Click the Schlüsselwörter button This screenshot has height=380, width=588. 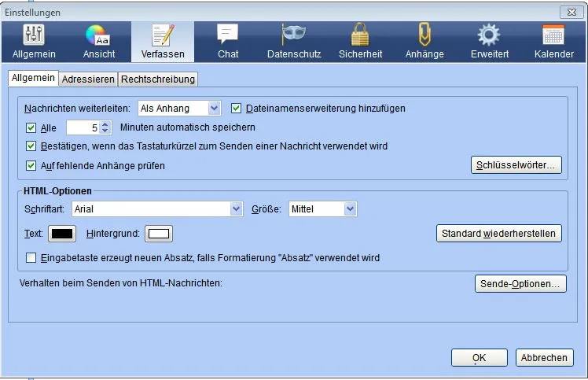516,165
